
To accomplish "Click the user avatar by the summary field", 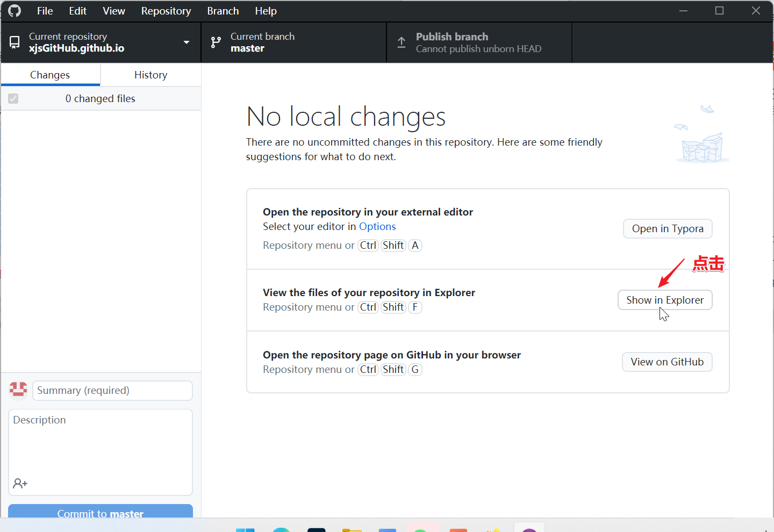I will (x=18, y=390).
